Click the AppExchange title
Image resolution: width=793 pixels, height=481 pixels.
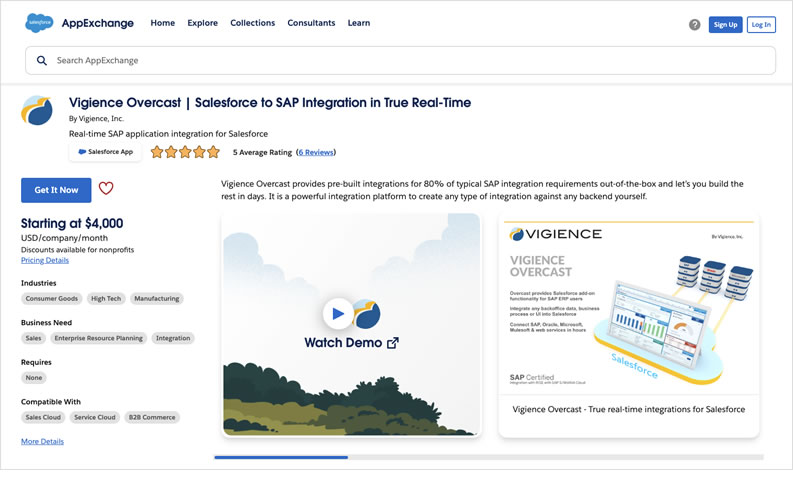point(98,23)
